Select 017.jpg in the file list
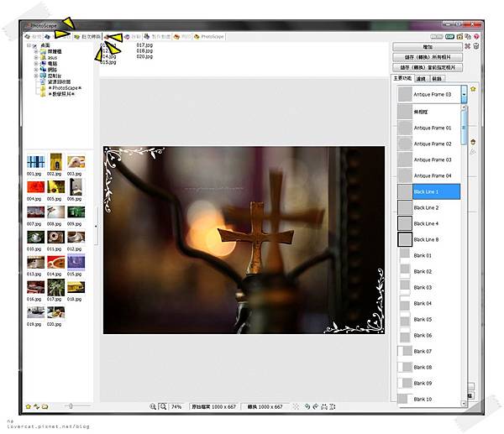Image resolution: width=504 pixels, height=434 pixels. pyautogui.click(x=144, y=45)
